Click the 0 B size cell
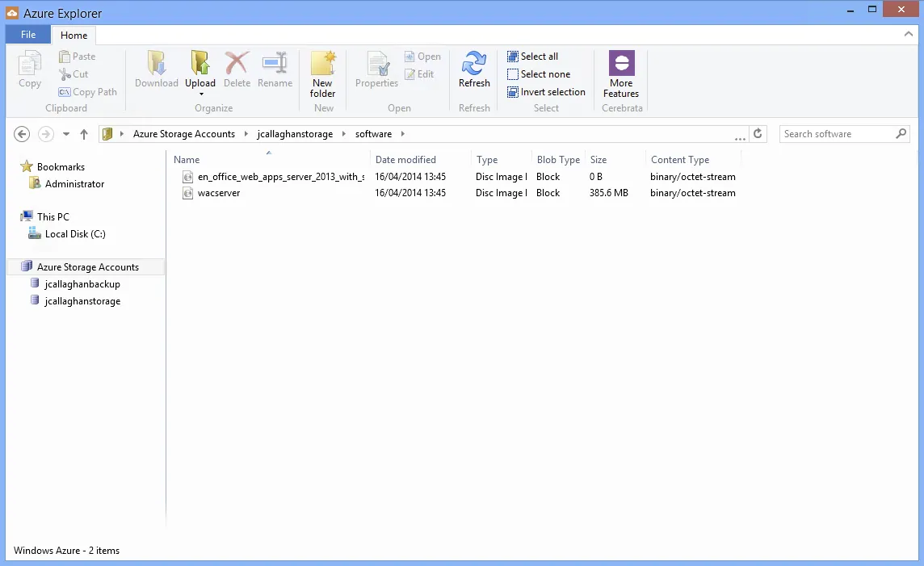 point(596,177)
